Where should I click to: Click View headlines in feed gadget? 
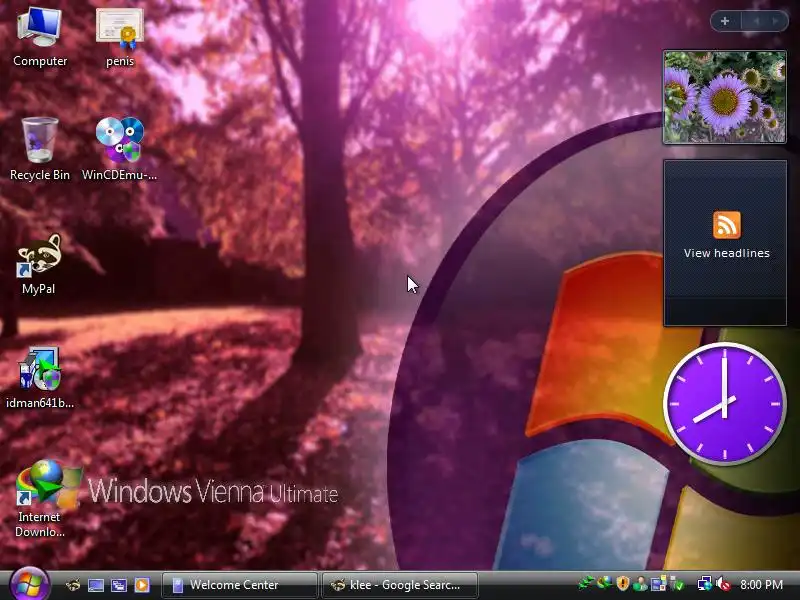click(727, 253)
